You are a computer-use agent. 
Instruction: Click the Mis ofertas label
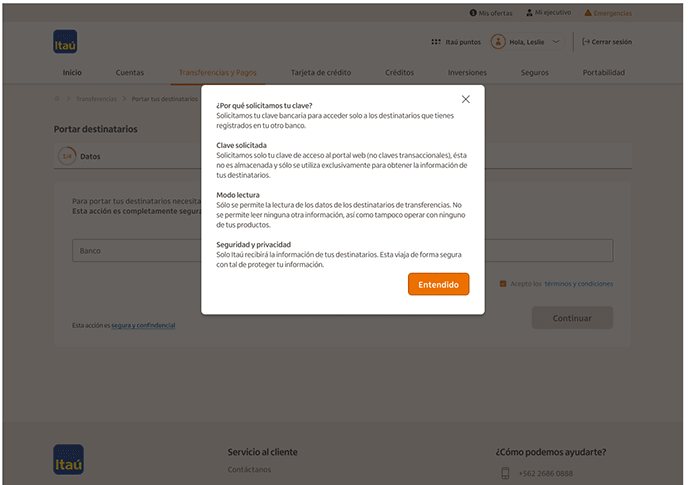495,13
